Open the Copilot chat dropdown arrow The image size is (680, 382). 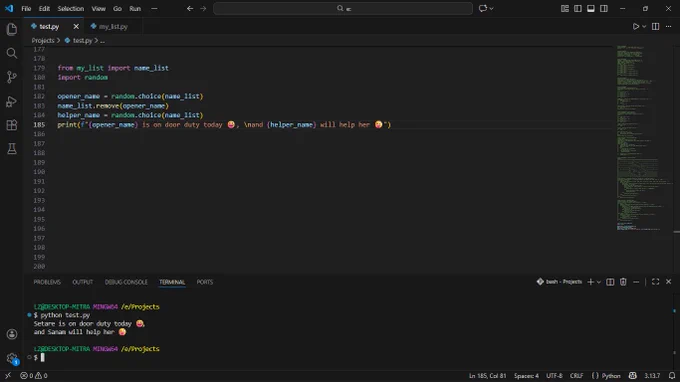tap(491, 9)
